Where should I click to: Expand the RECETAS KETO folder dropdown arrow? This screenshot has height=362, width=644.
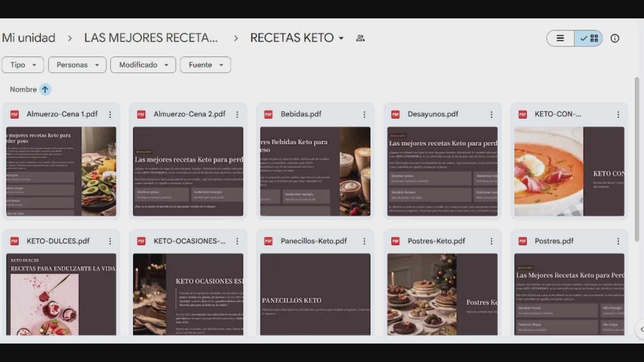341,38
